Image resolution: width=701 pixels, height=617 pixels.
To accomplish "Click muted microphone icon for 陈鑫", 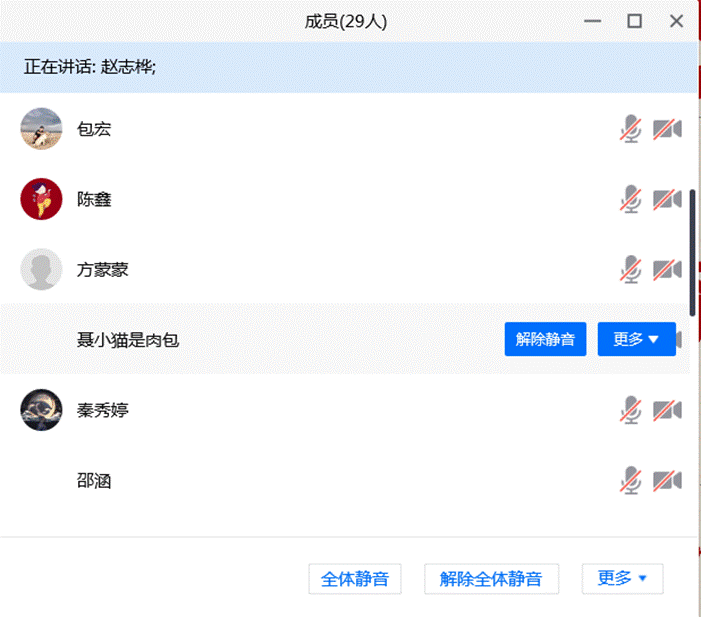I will click(x=630, y=199).
